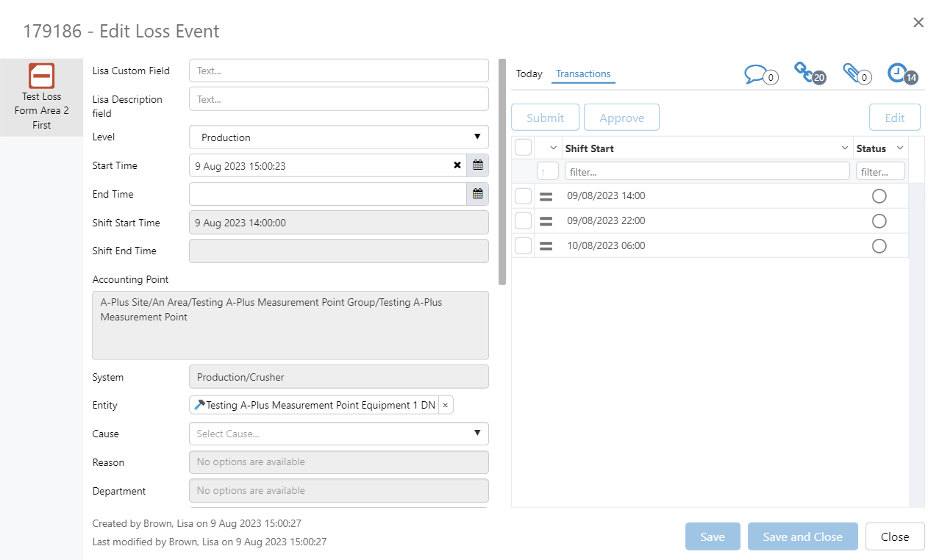The width and height of the screenshot is (939, 560).
Task: Select the Transactions tab
Action: tap(583, 73)
